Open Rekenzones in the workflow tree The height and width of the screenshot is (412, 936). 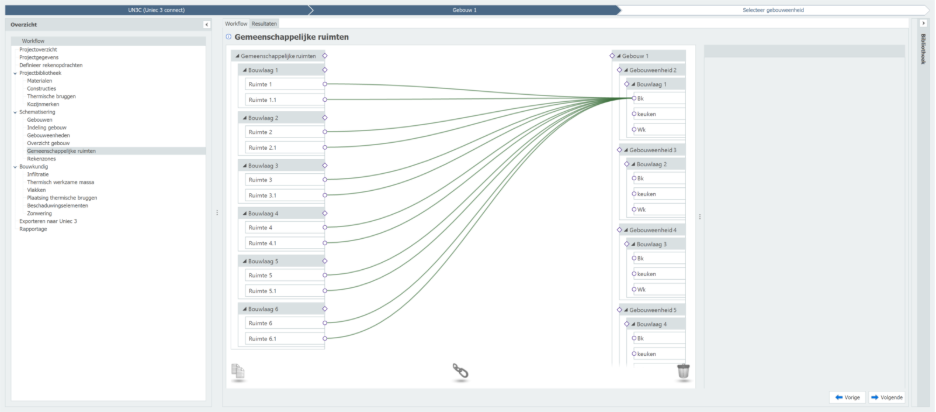coord(41,158)
